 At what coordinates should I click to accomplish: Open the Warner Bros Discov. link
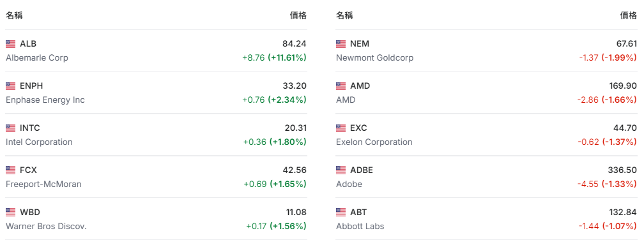47,227
